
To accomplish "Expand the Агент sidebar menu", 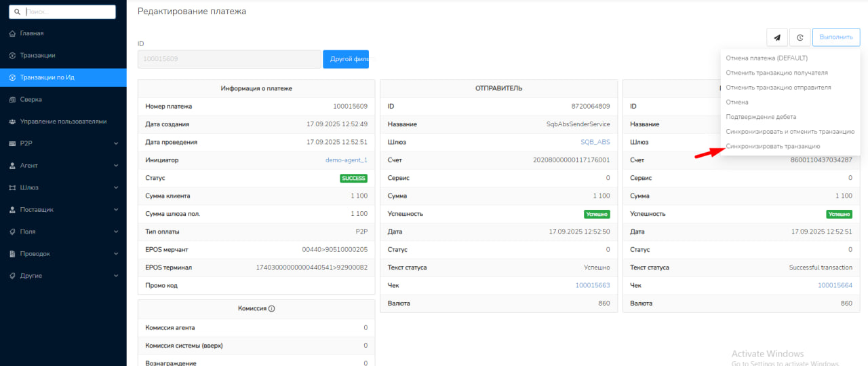I will coord(116,166).
